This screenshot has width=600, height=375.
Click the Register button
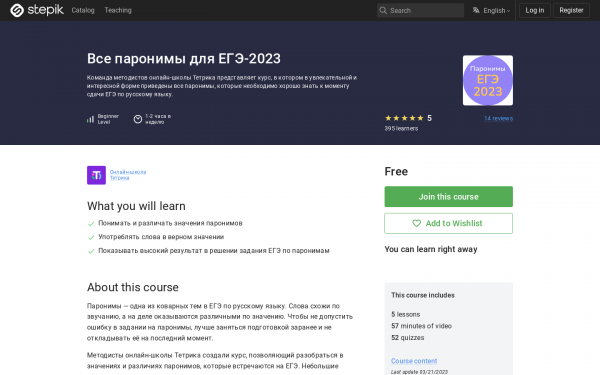(571, 10)
